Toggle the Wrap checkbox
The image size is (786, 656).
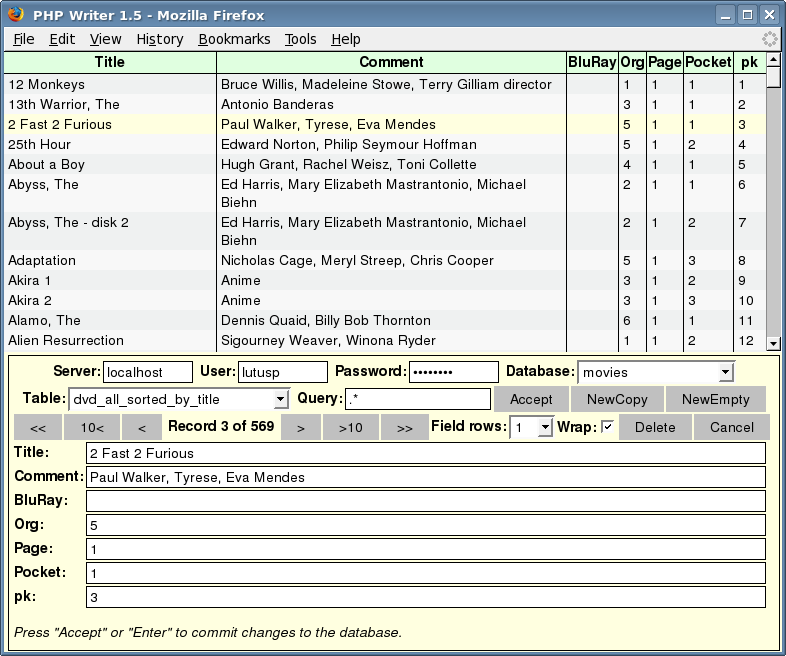(x=607, y=427)
